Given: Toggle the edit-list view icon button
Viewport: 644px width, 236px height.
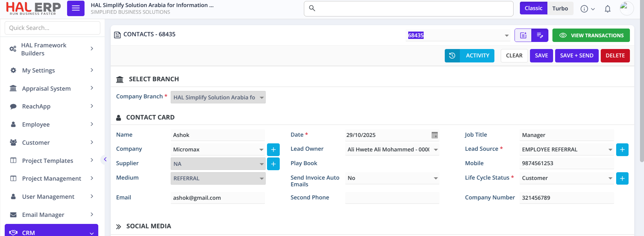Looking at the screenshot, I should click(x=540, y=35).
